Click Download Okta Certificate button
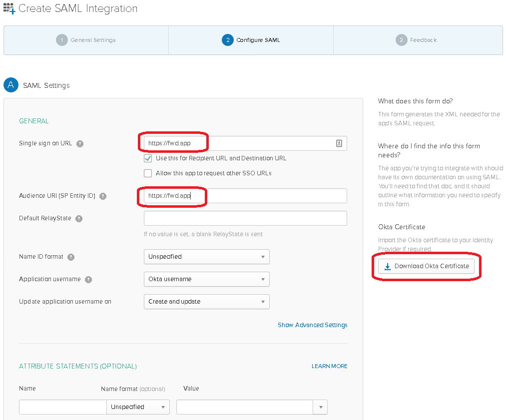 pyautogui.click(x=426, y=267)
